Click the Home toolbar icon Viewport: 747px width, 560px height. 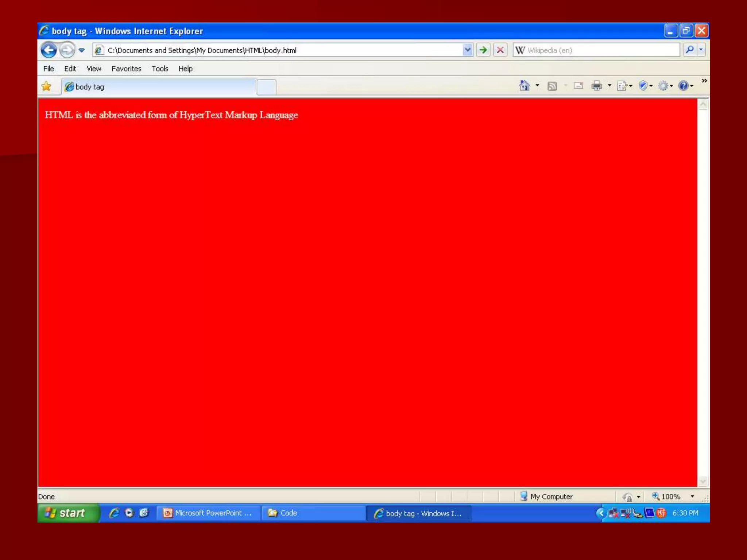(x=525, y=86)
